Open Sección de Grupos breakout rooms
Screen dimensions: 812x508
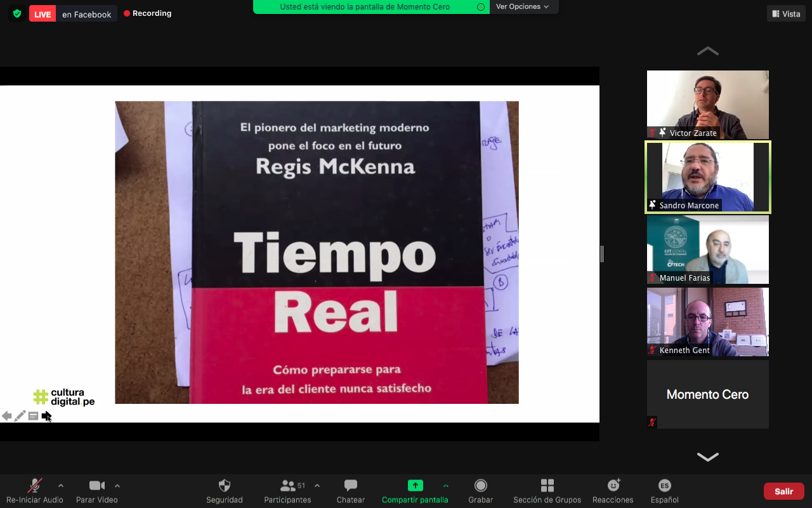[x=547, y=486]
